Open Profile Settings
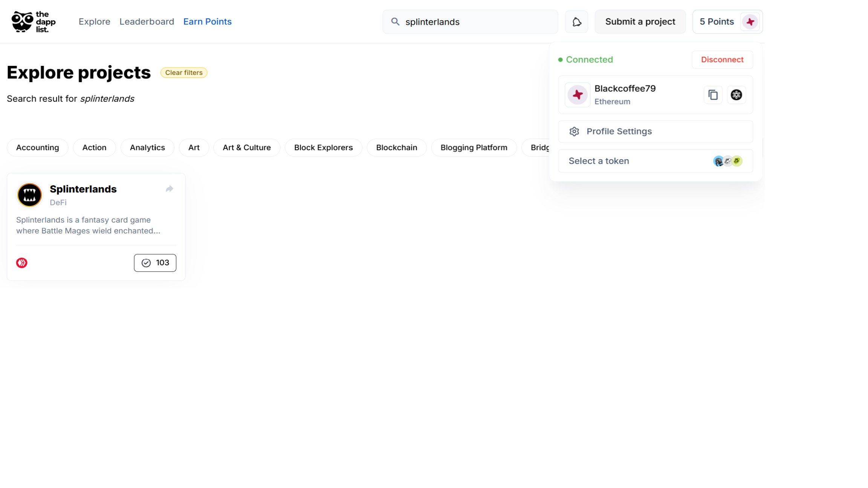 (656, 131)
